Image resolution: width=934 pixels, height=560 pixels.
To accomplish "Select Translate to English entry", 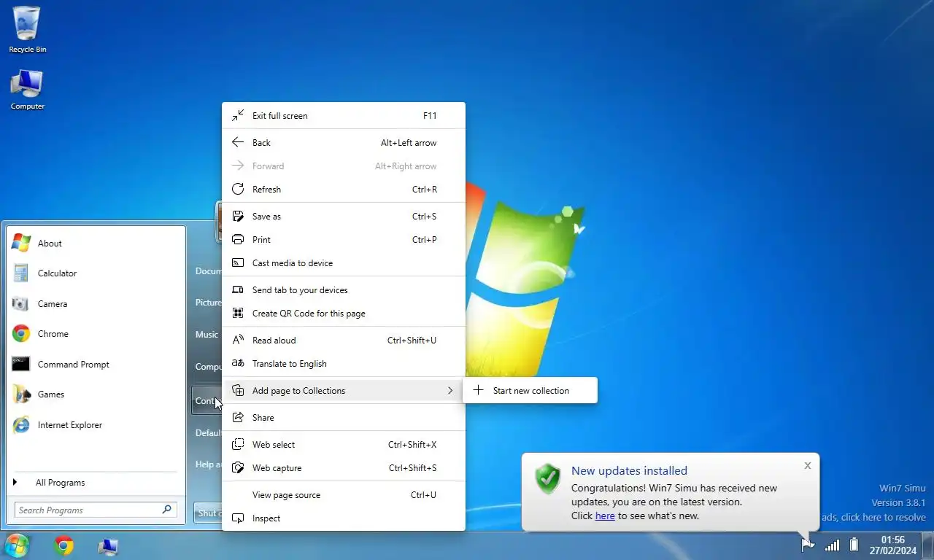I will (x=344, y=364).
